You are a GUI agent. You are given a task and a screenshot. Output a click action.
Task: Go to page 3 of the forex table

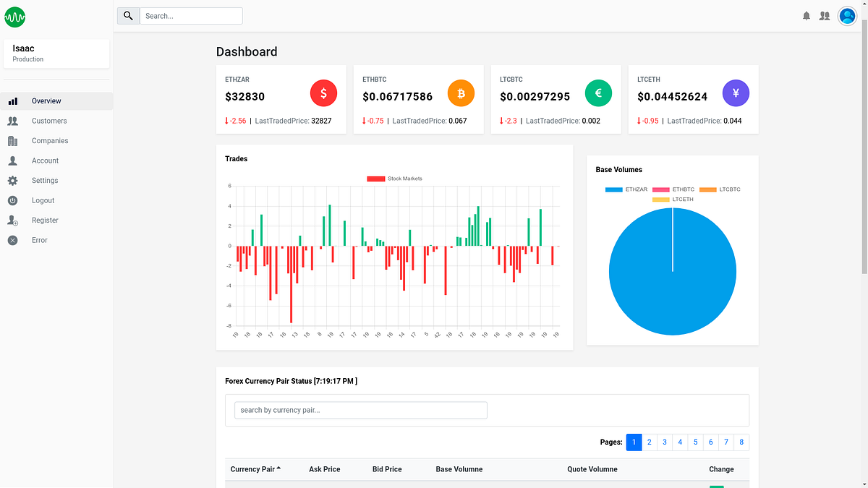(665, 442)
